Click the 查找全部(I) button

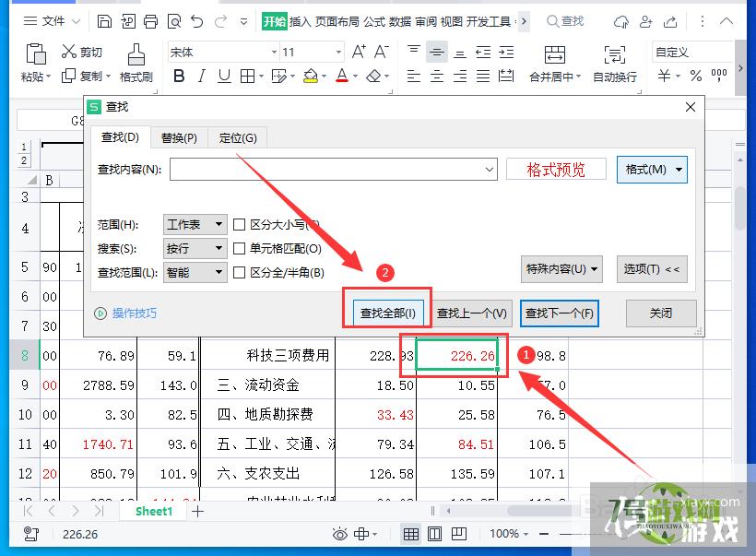387,313
